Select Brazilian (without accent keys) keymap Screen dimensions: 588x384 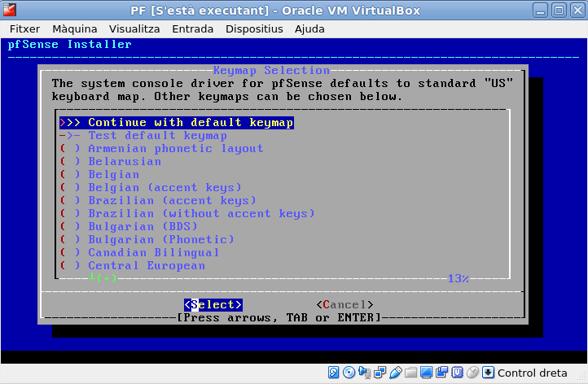pos(187,213)
